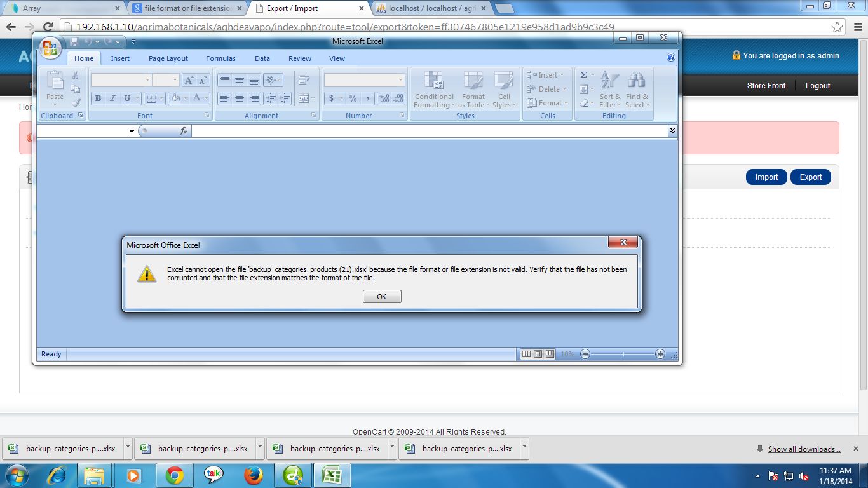
Task: Open the View ribbon tab
Action: [337, 58]
